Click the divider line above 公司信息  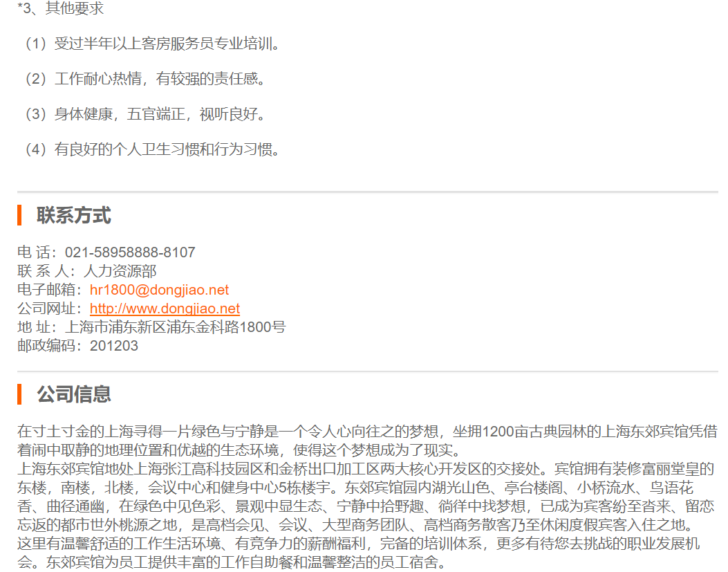coord(367,371)
